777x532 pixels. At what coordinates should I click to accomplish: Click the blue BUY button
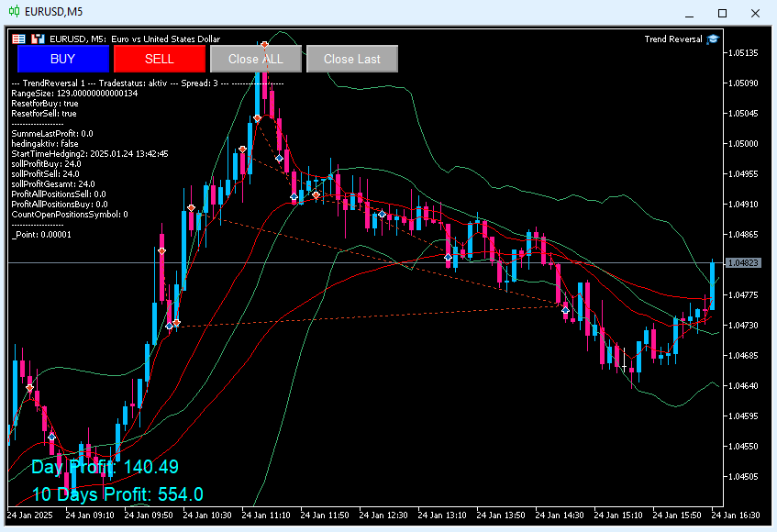pos(63,59)
